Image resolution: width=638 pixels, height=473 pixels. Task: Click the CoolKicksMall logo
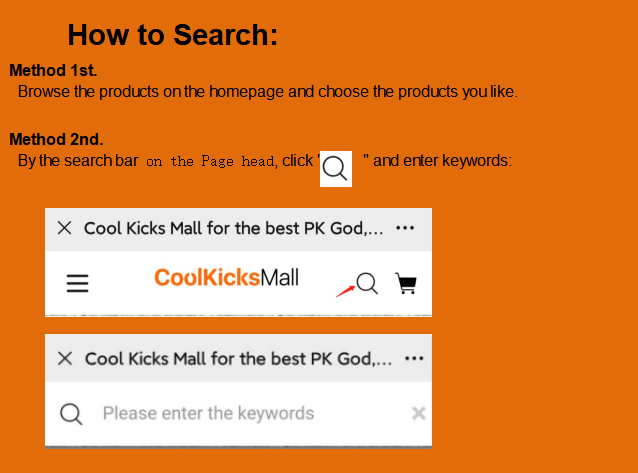click(226, 278)
